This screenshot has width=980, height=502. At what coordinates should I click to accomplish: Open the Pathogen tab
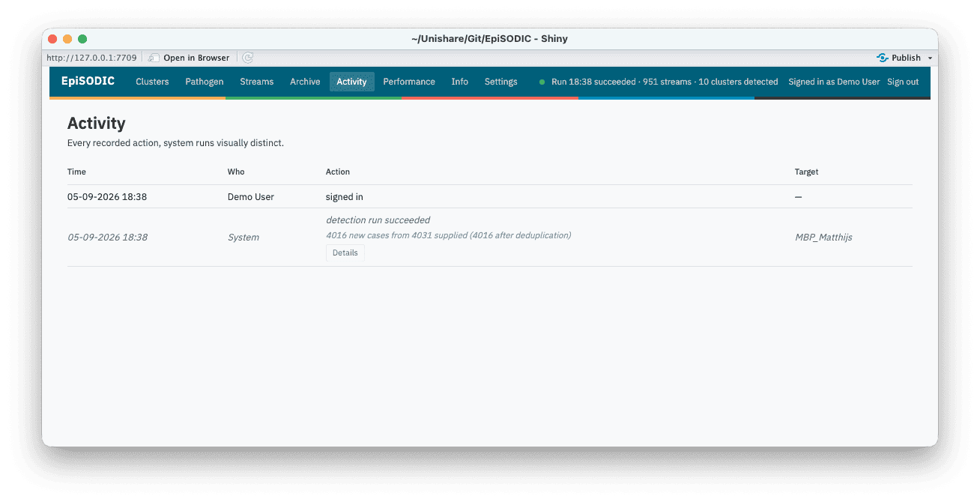(x=205, y=82)
